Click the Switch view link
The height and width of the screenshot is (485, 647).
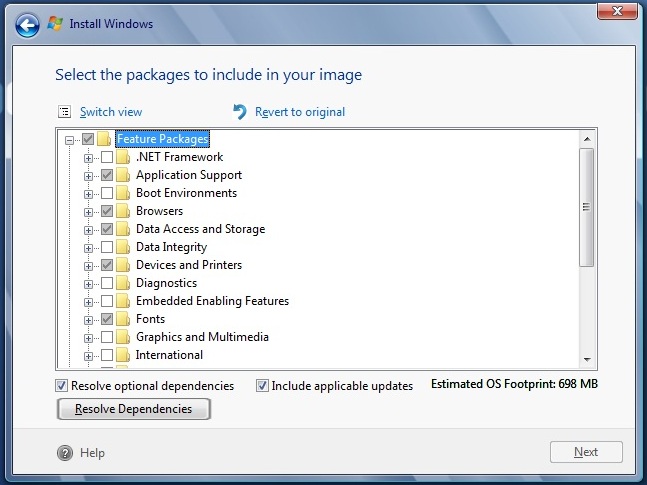click(111, 112)
